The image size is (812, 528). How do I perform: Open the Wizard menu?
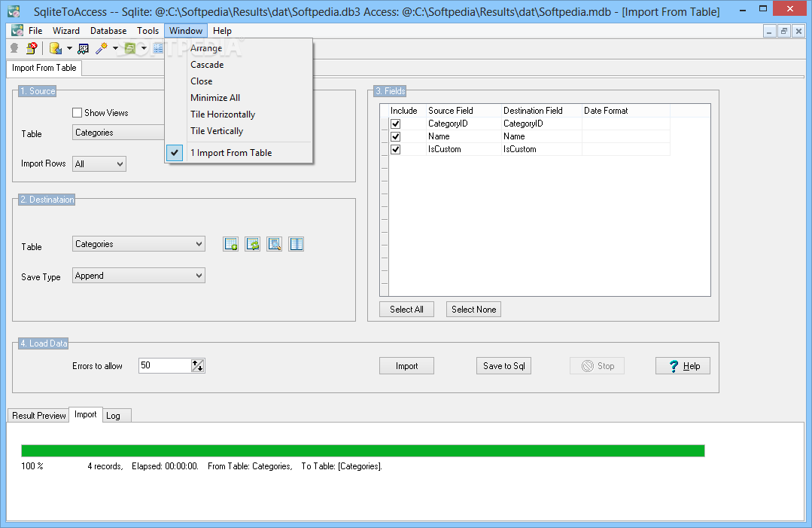click(65, 31)
